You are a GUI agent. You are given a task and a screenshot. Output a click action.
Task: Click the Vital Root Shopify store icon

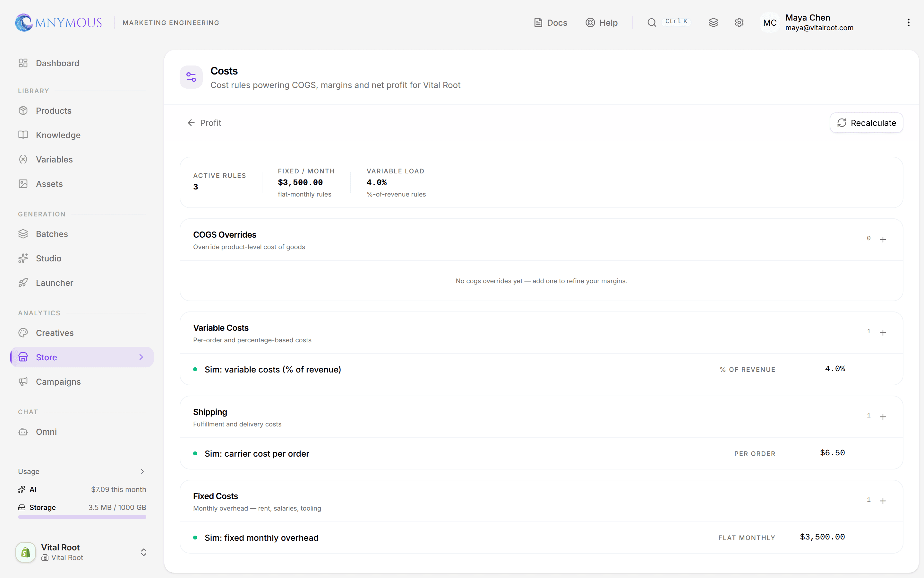coord(26,552)
